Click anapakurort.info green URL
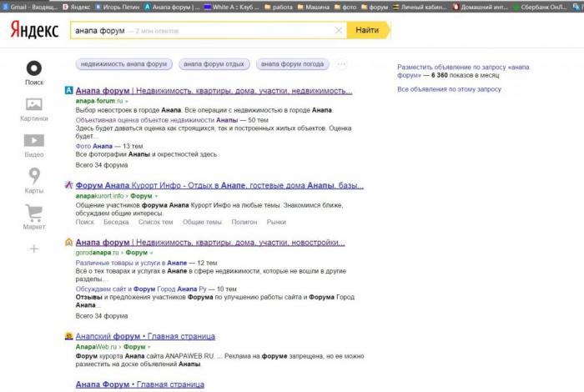The height and width of the screenshot is (392, 584). [x=99, y=196]
